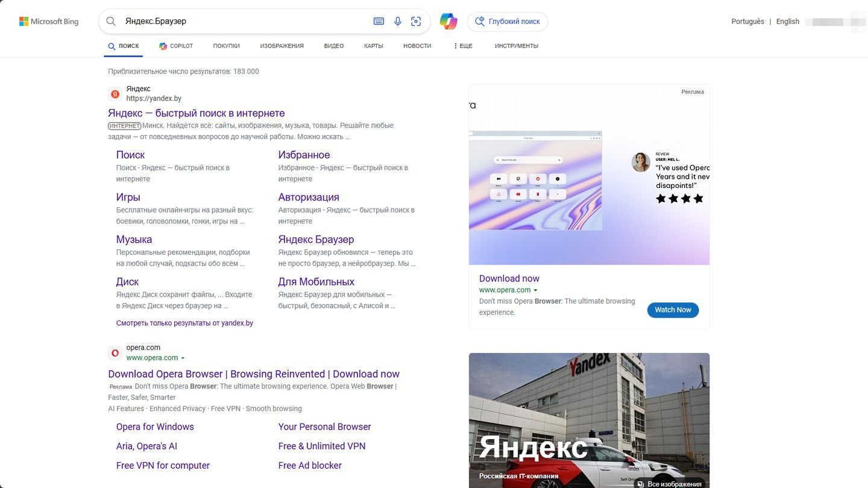The image size is (868, 488).
Task: Open Free VPN for computer link
Action: tap(163, 465)
